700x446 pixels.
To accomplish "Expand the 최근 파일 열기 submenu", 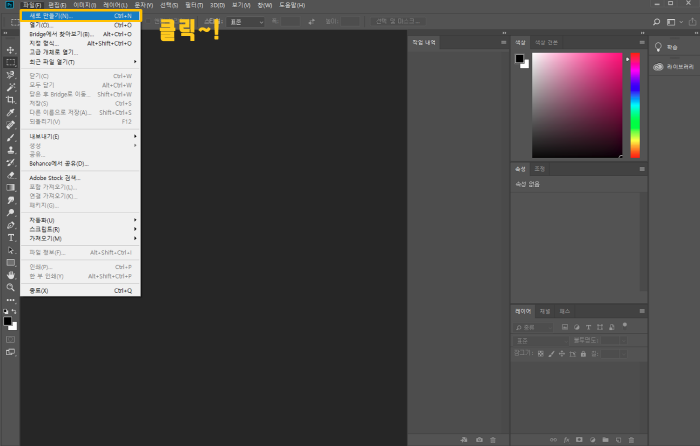I will 80,62.
